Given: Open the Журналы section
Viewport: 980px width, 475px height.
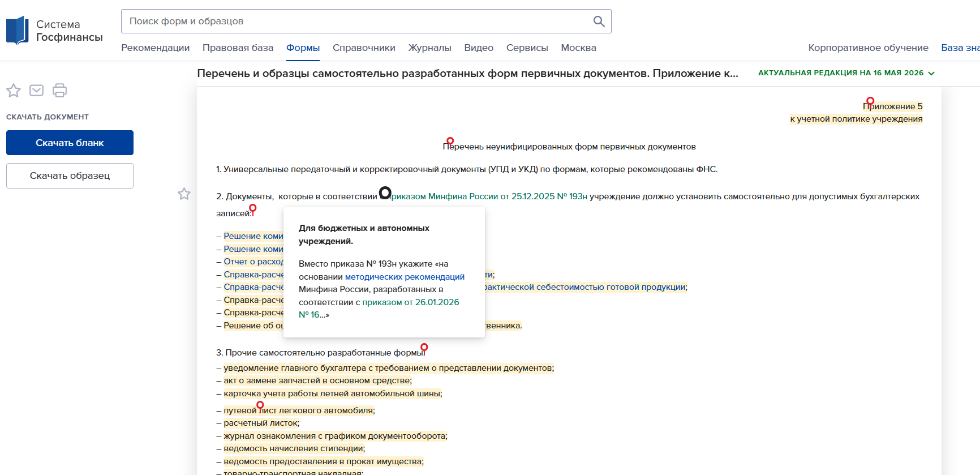Looking at the screenshot, I should click(x=429, y=48).
